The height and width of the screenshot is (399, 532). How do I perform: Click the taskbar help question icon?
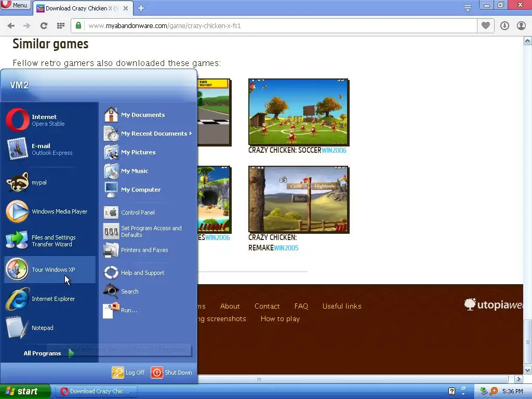click(451, 391)
